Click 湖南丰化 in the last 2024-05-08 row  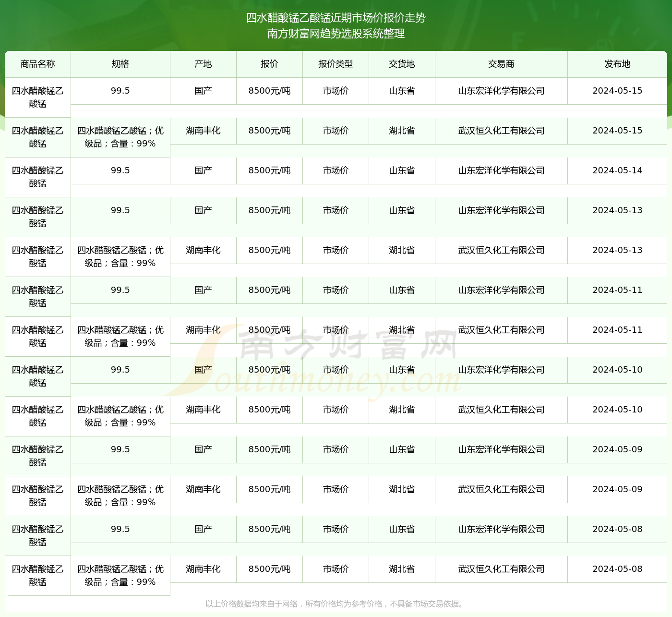coord(203,569)
